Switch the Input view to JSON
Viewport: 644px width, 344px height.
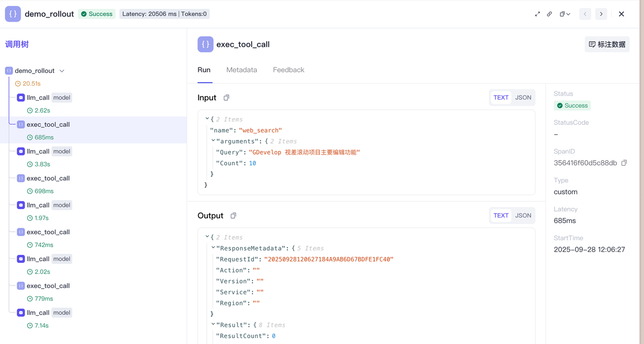[x=523, y=98]
